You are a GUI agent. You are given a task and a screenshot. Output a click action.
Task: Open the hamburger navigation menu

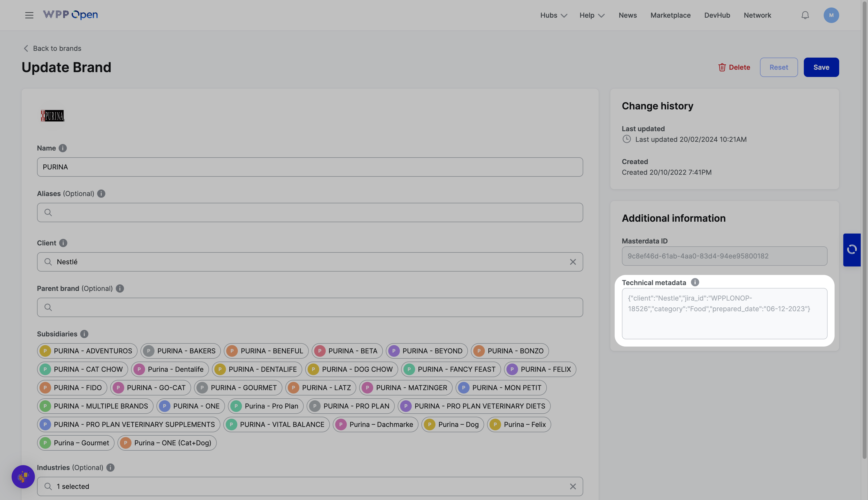29,15
